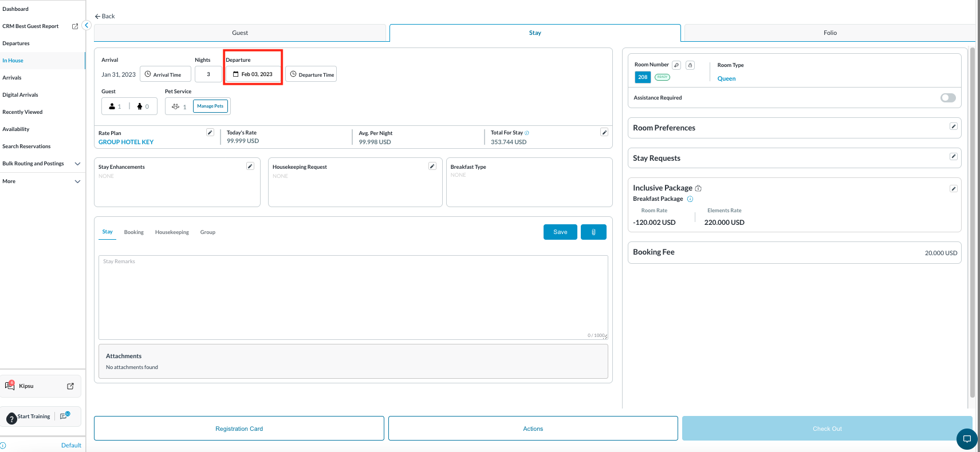Switch to the Folio tab

click(x=830, y=33)
